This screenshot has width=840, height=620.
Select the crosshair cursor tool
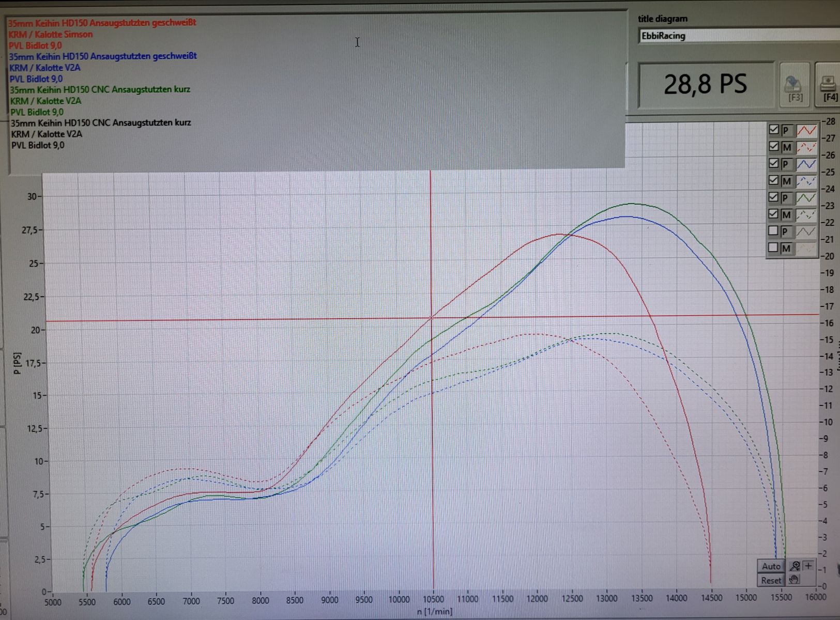tap(808, 566)
